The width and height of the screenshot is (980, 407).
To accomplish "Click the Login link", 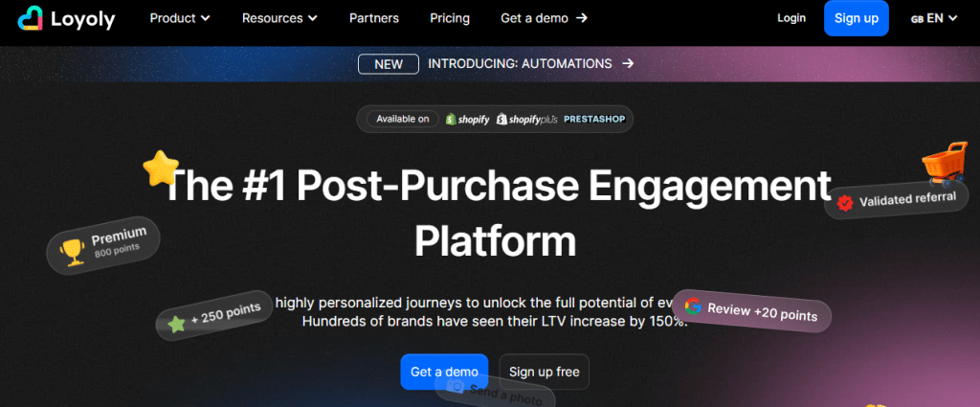I will [791, 18].
